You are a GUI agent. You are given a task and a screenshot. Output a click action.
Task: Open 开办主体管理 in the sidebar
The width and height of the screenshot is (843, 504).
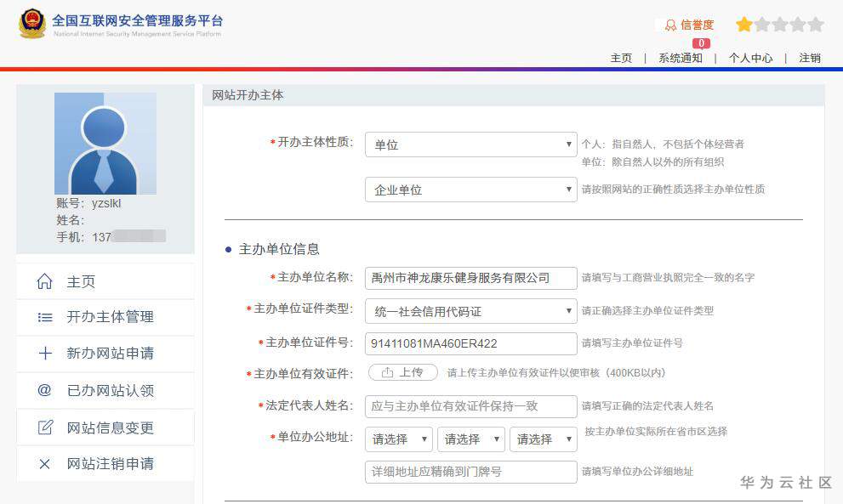pyautogui.click(x=105, y=318)
